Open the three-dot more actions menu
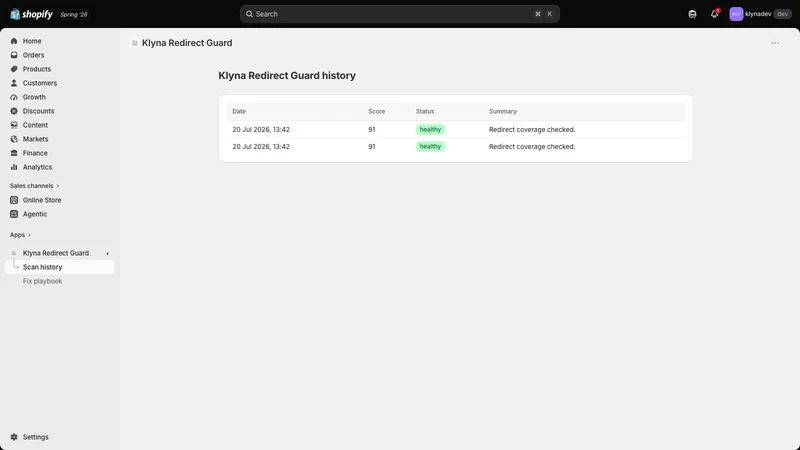 pos(775,43)
